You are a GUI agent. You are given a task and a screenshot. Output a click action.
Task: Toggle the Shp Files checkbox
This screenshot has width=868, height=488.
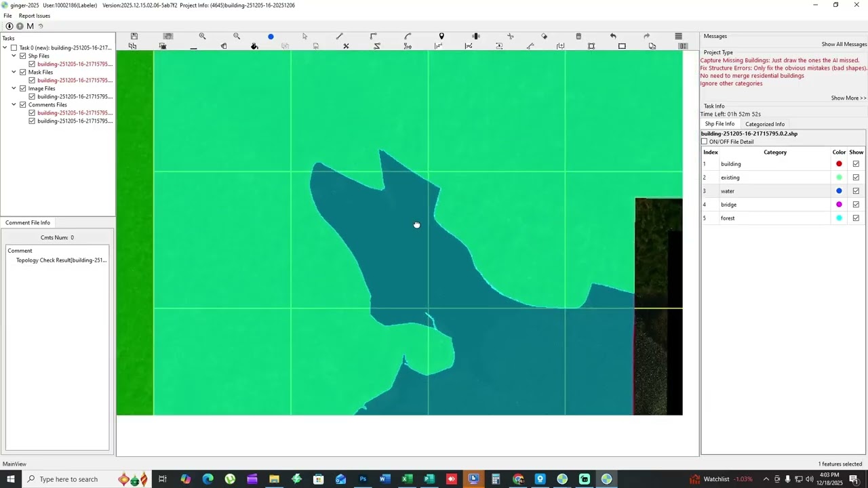coord(22,56)
